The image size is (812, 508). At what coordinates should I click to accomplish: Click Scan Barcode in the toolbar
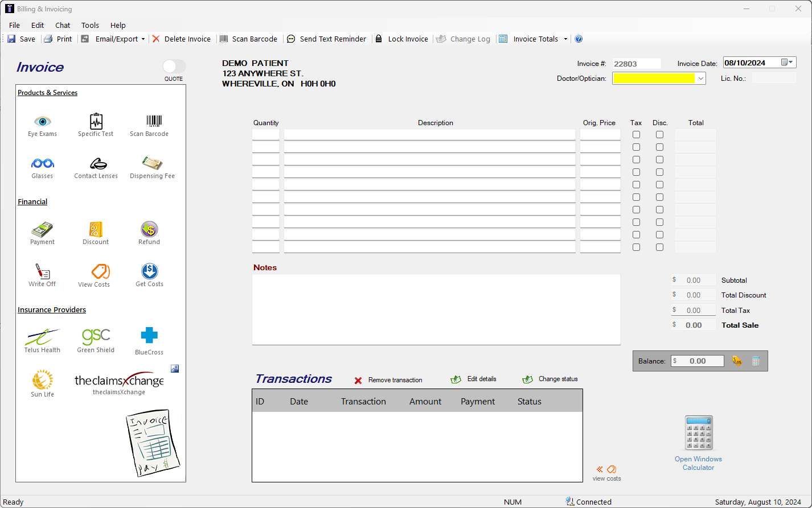pos(248,39)
